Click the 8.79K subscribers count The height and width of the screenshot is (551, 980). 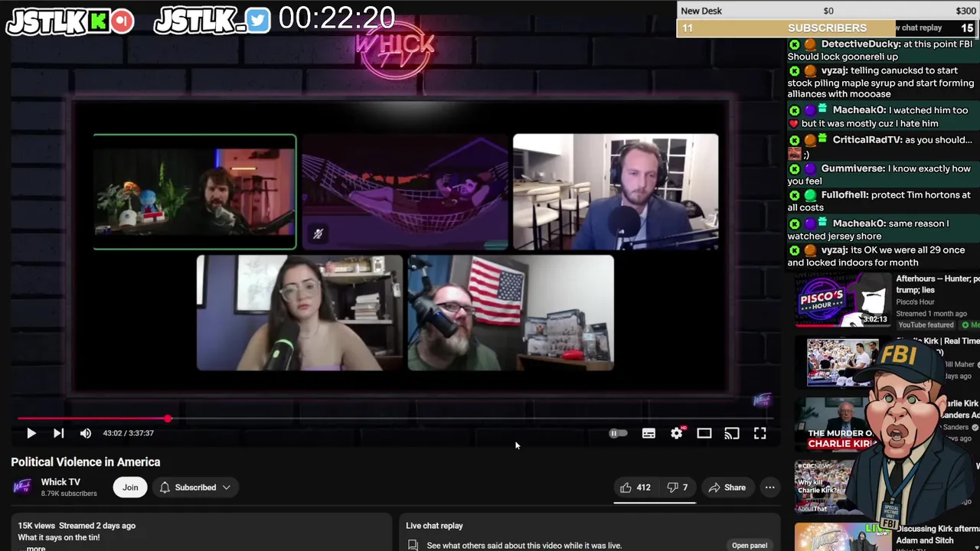[69, 494]
